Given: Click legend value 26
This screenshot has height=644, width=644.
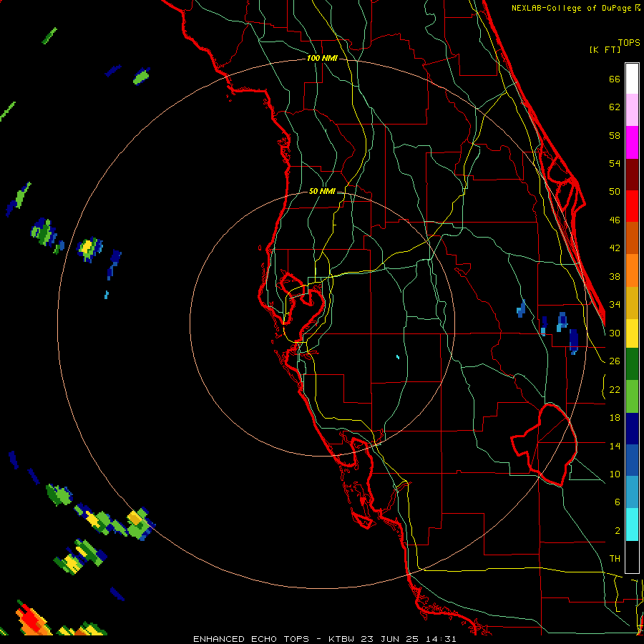Looking at the screenshot, I should [x=615, y=361].
